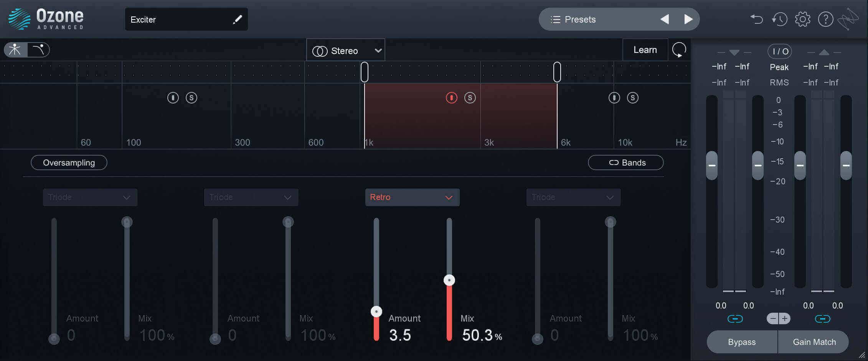This screenshot has height=361, width=868.
Task: Open the second band Triode dropdown
Action: pos(251,197)
